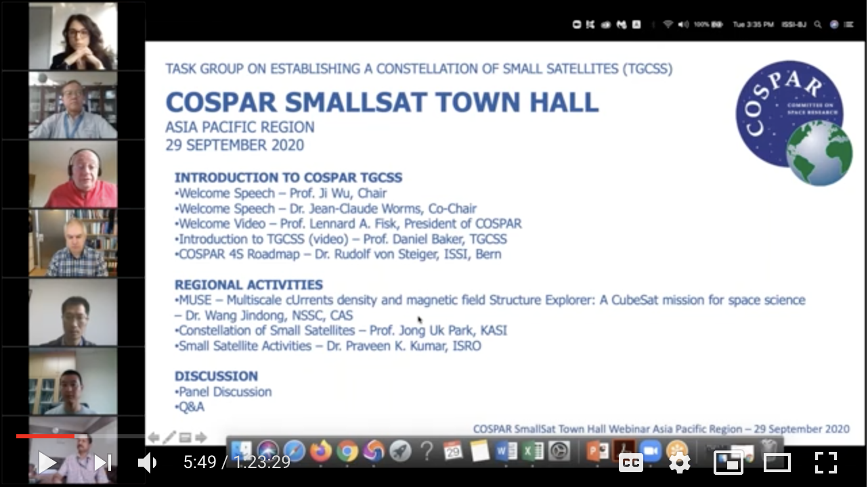Open Microsoft Word from the dock
The width and height of the screenshot is (868, 487).
(506, 450)
